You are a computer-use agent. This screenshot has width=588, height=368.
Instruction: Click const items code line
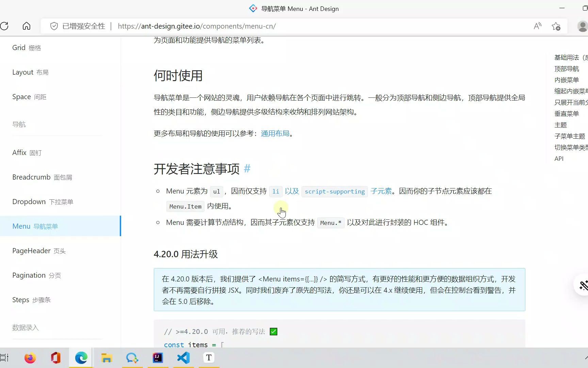pyautogui.click(x=194, y=344)
